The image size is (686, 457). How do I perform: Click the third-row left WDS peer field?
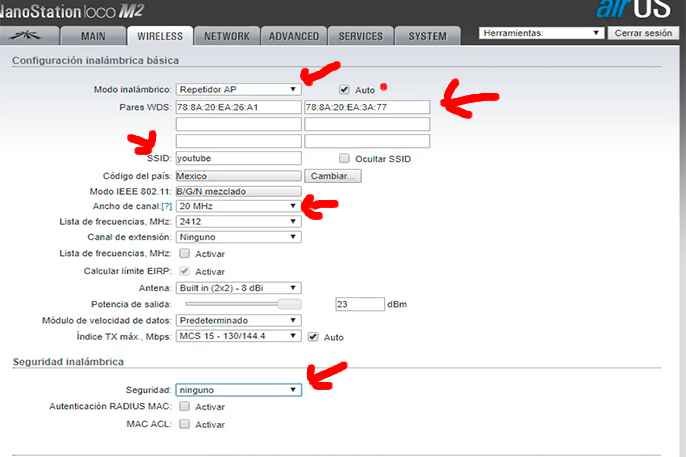(x=238, y=141)
